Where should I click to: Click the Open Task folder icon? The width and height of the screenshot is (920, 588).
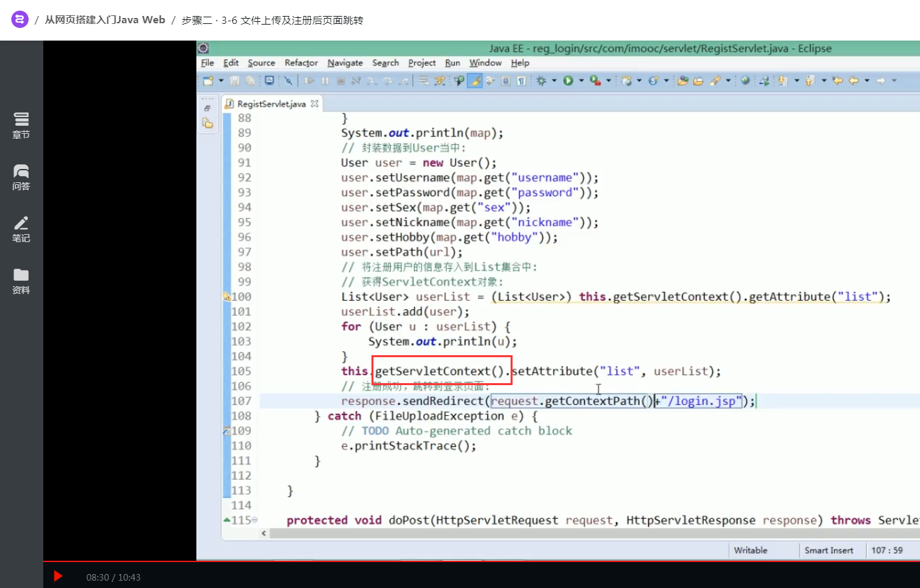698,80
